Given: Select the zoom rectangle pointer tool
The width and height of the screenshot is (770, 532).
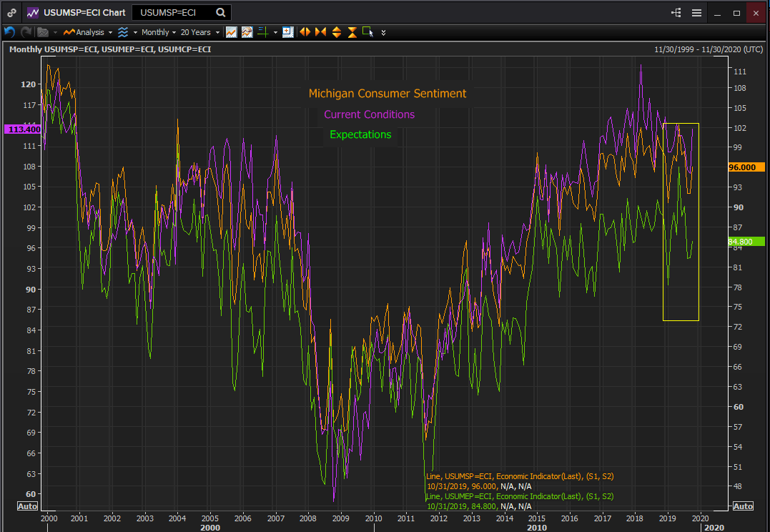Looking at the screenshot, I should coord(367,32).
